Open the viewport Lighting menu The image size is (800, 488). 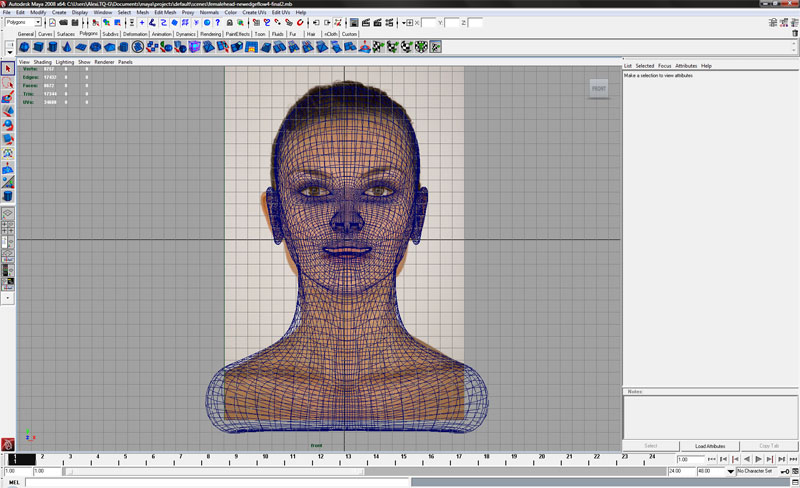(65, 62)
